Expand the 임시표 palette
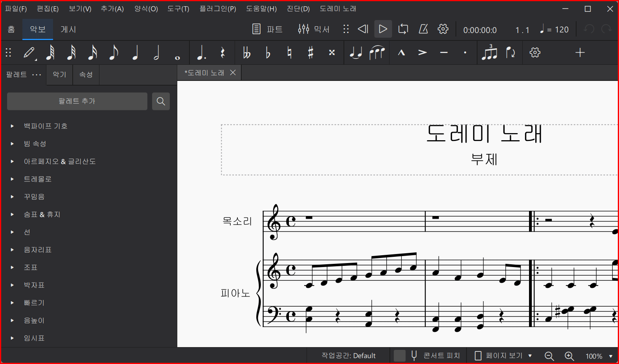 coord(12,338)
